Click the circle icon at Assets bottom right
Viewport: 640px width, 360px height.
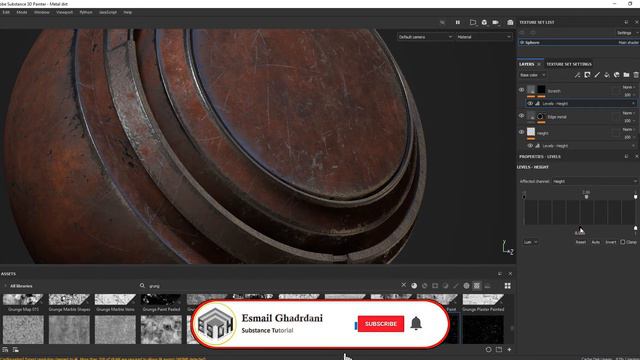(x=489, y=349)
